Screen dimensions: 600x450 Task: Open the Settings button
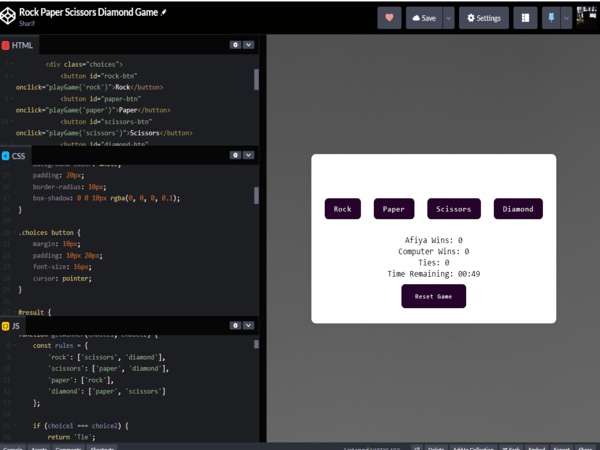[484, 18]
